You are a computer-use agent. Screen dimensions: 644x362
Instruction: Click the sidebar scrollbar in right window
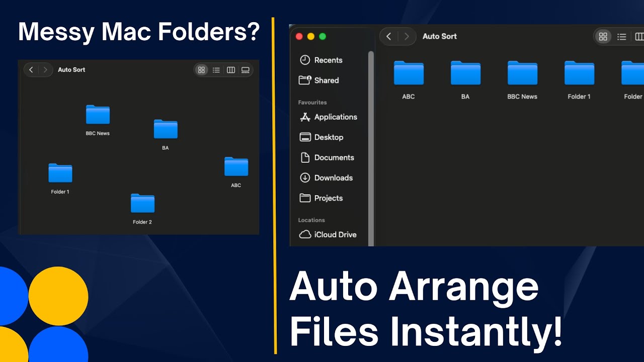(371, 148)
